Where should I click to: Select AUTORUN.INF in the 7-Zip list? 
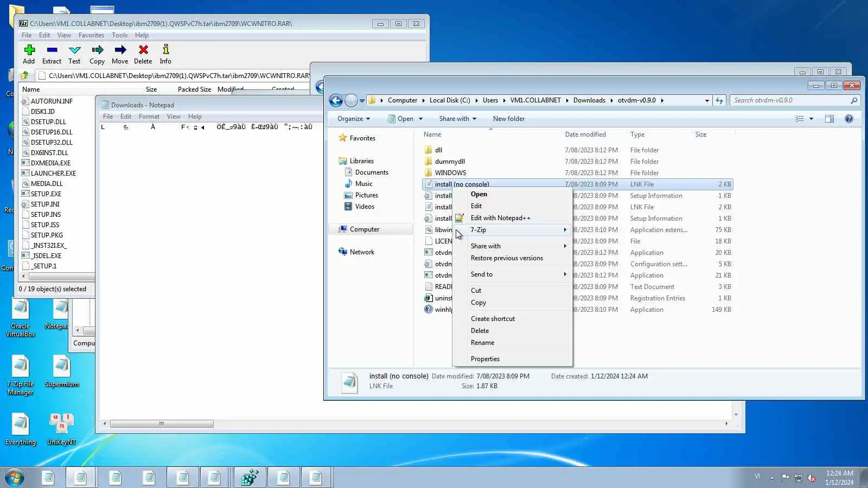click(52, 101)
